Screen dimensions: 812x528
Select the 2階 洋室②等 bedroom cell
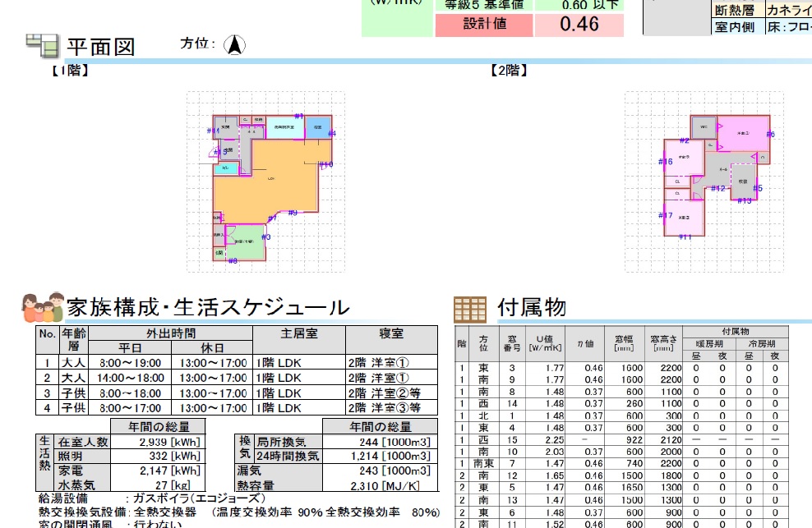click(x=391, y=393)
